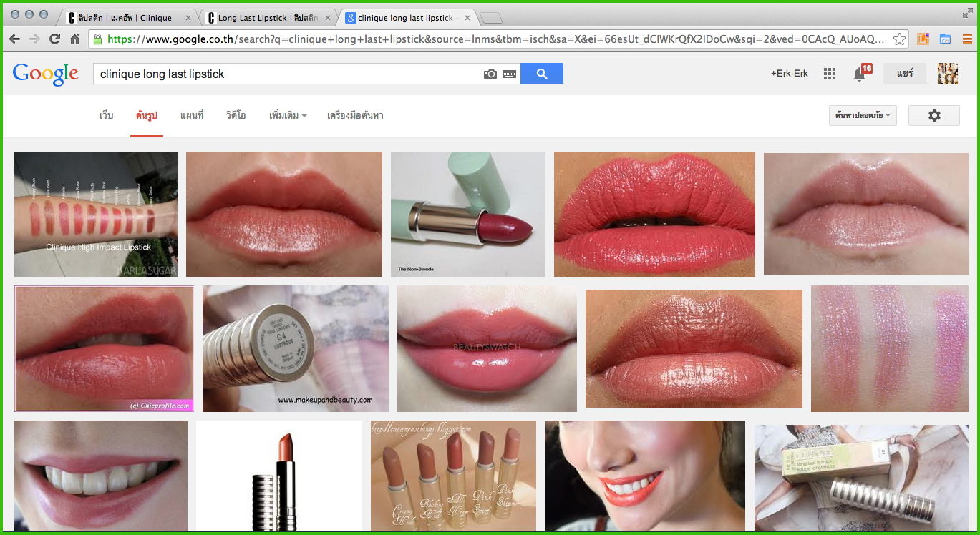Go back using browser back arrow
This screenshot has height=535, width=980.
14,39
